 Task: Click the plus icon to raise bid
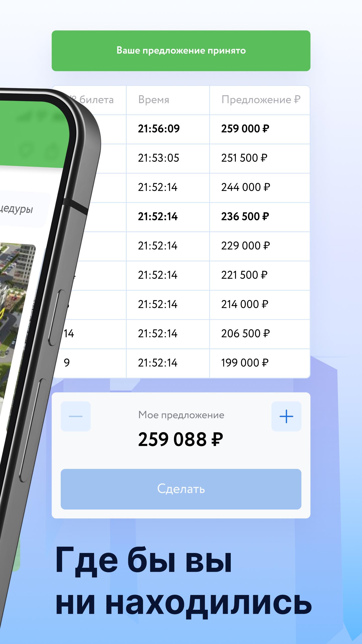tap(286, 416)
